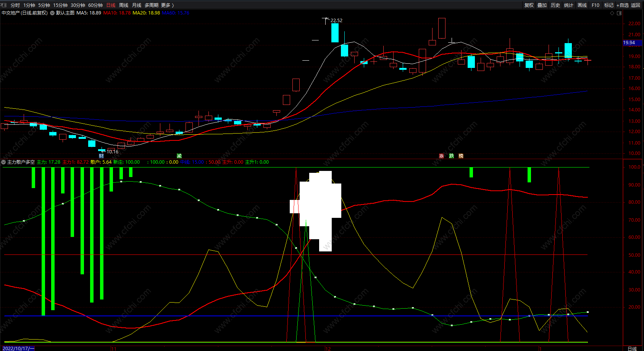Toggle the side panel icon beside the diamond
The height and width of the screenshot is (351, 644).
point(619,13)
